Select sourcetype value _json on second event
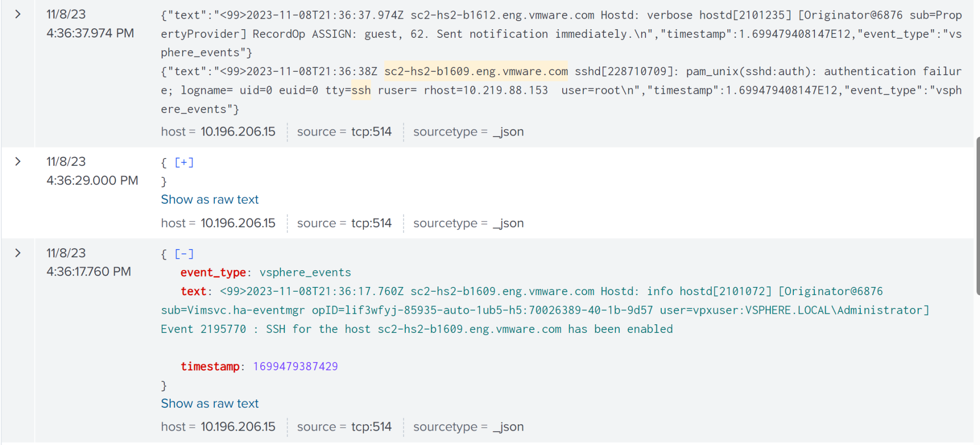The height and width of the screenshot is (445, 980). tap(508, 223)
